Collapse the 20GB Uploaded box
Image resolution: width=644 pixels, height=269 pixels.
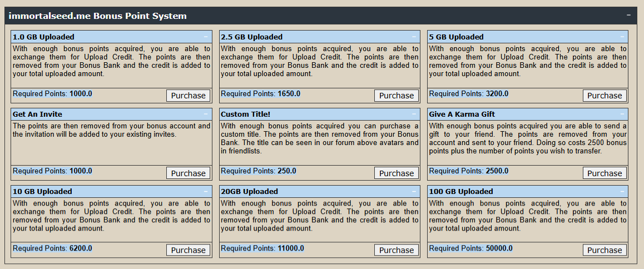click(x=414, y=191)
